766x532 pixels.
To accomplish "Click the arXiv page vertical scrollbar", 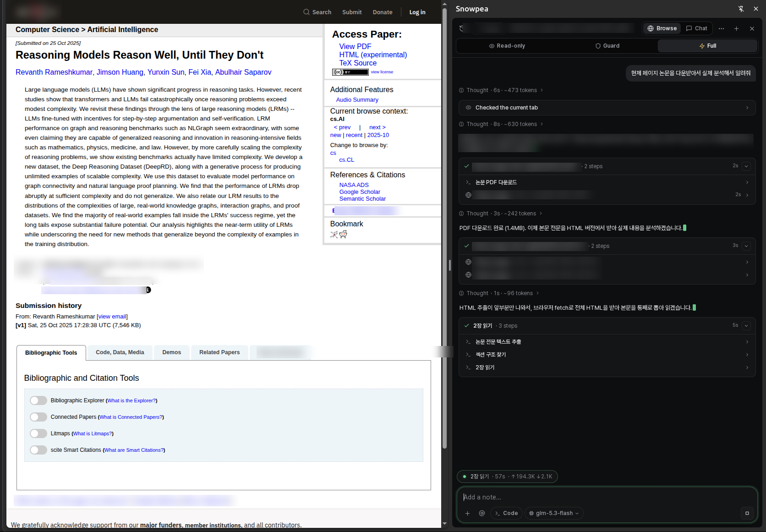I will point(444,229).
